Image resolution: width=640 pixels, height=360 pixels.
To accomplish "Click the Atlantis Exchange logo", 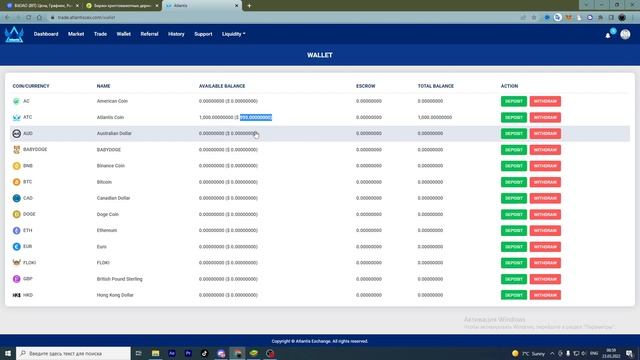I will pyautogui.click(x=14, y=34).
